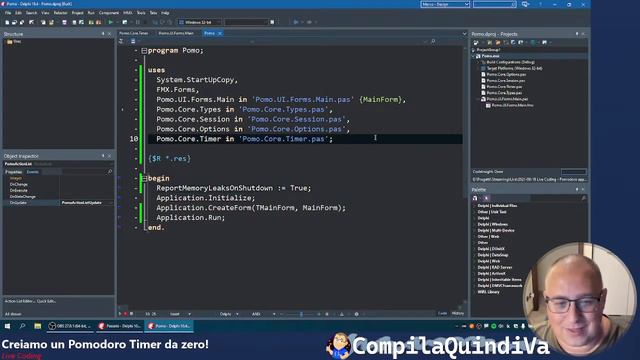Select Pomo.Core.Types.pas in Projects tree
This screenshot has height=360, width=640.
pyautogui.click(x=504, y=93)
